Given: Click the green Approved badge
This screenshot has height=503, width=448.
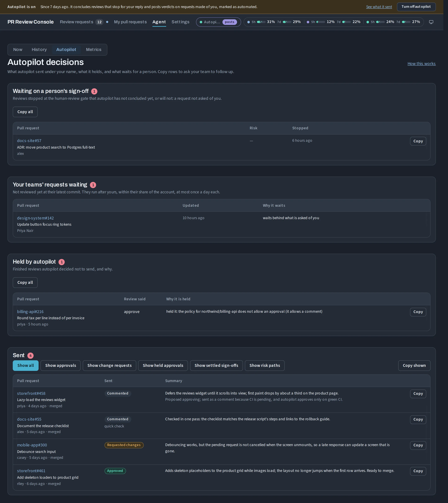Looking at the screenshot, I should pyautogui.click(x=115, y=471).
